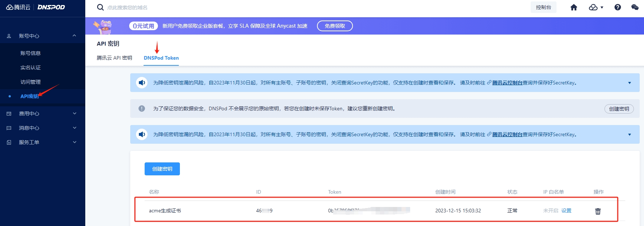The height and width of the screenshot is (226, 644).
Task: Focus the domain search input field
Action: (127, 8)
